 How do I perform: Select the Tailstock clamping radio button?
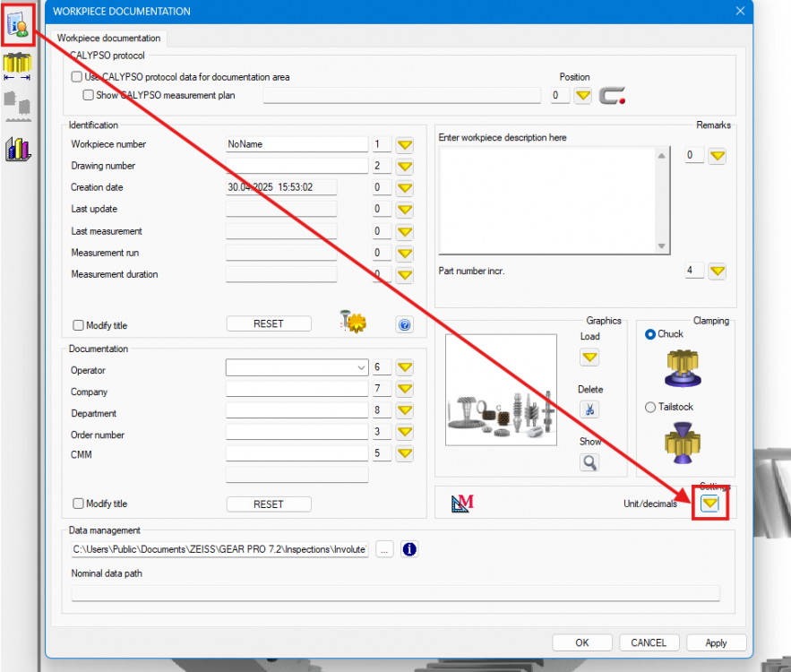tap(650, 408)
